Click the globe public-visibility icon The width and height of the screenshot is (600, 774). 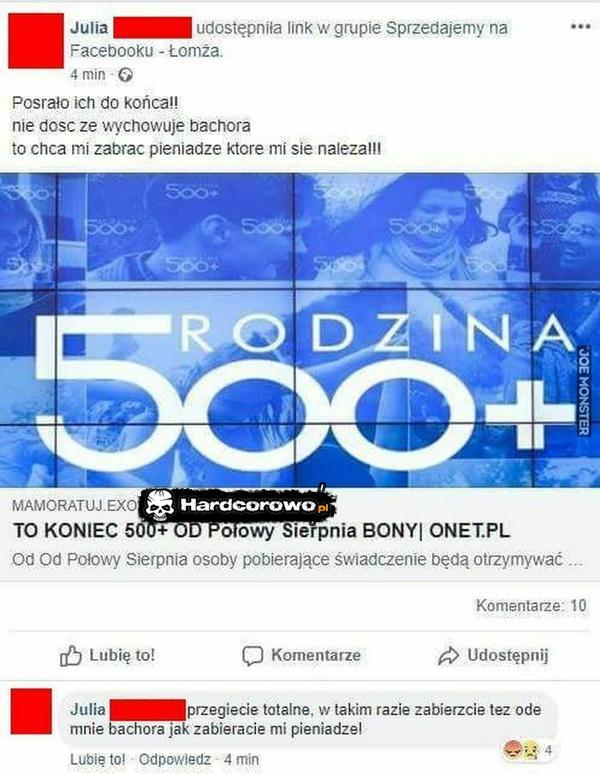tap(126, 75)
